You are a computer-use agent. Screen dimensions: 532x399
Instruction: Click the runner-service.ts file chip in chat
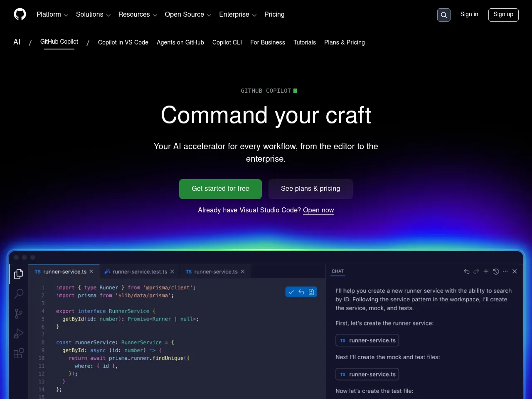tap(367, 340)
